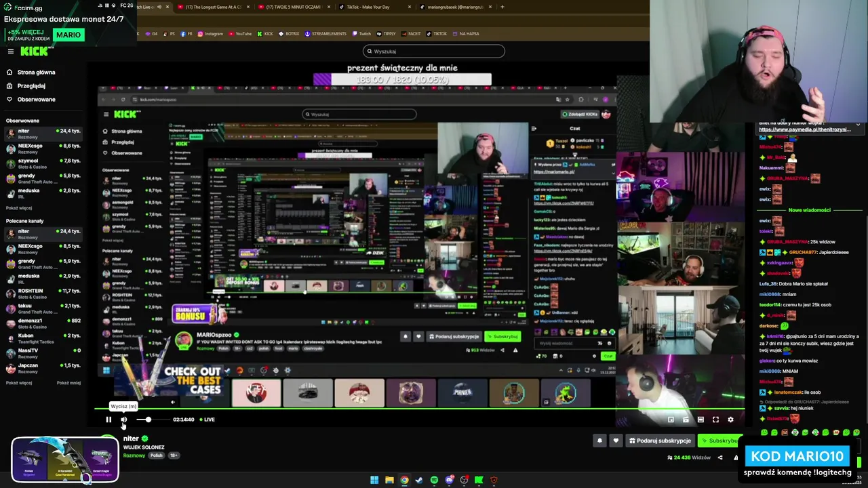This screenshot has width=868, height=488.
Task: Switch to TWOJE 5 MINUT OCZAMI tab
Action: tap(296, 7)
